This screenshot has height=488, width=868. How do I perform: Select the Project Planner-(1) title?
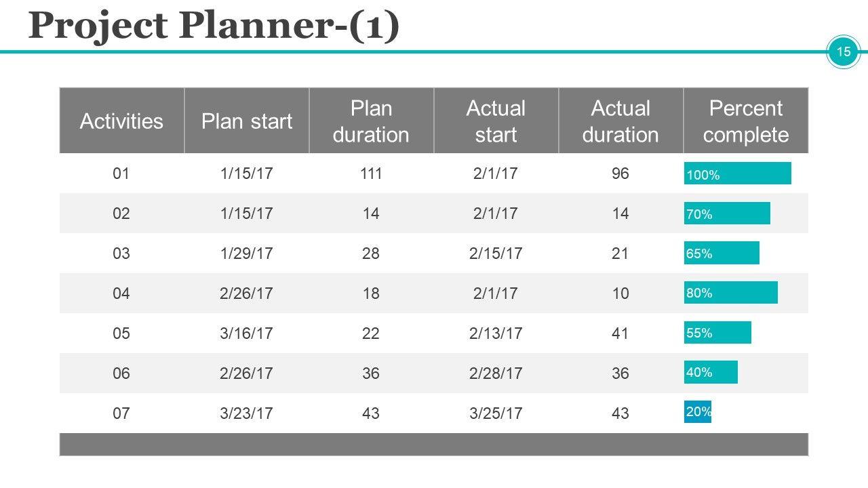click(214, 26)
